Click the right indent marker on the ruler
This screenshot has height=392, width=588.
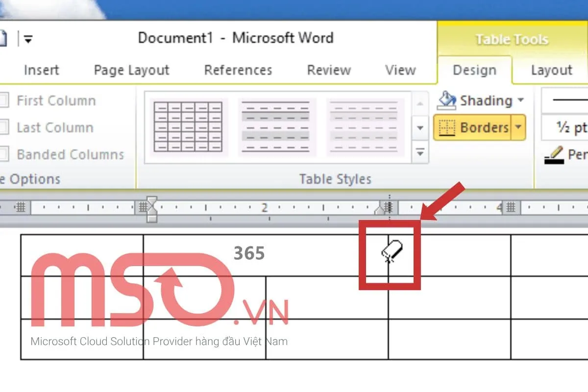tap(381, 209)
